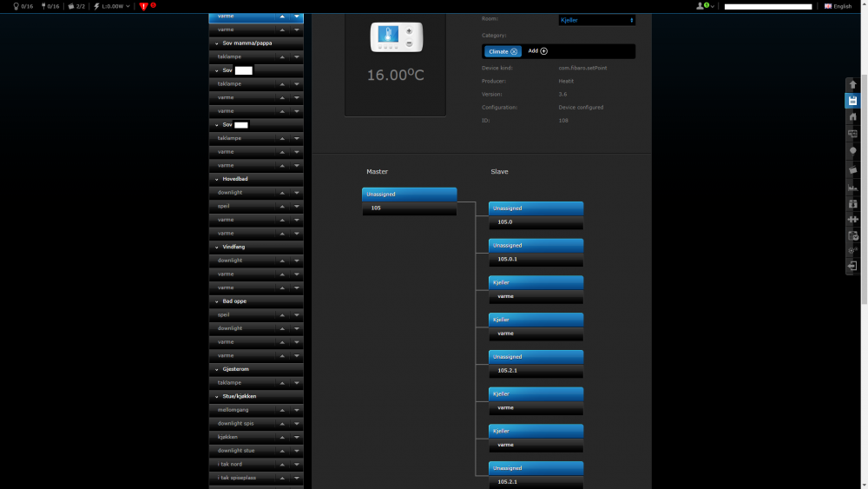The image size is (868, 489).
Task: Select slave device 105.0.1
Action: [x=536, y=259]
